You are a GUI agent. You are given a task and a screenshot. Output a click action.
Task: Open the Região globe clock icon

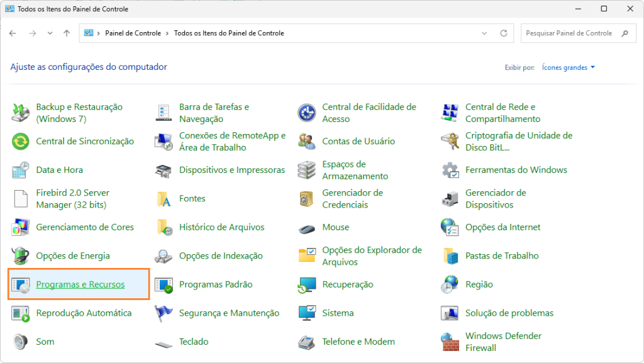(450, 284)
